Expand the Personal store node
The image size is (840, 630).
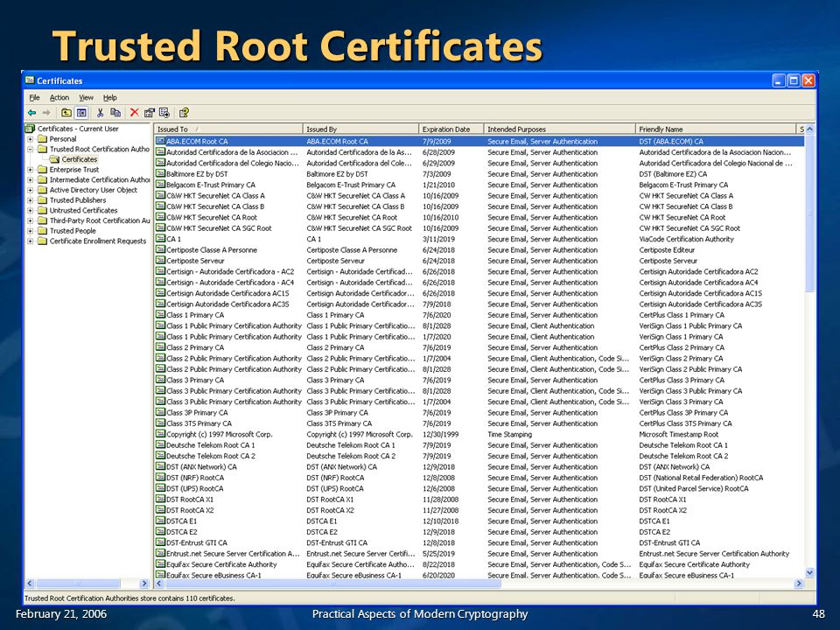pyautogui.click(x=31, y=139)
